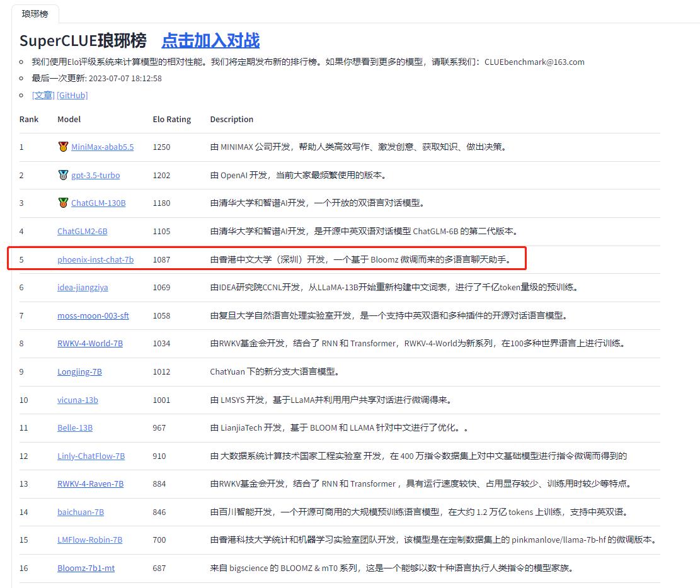The width and height of the screenshot is (700, 588).
Task: Visit the Belle-13B model link
Action: pyautogui.click(x=75, y=427)
